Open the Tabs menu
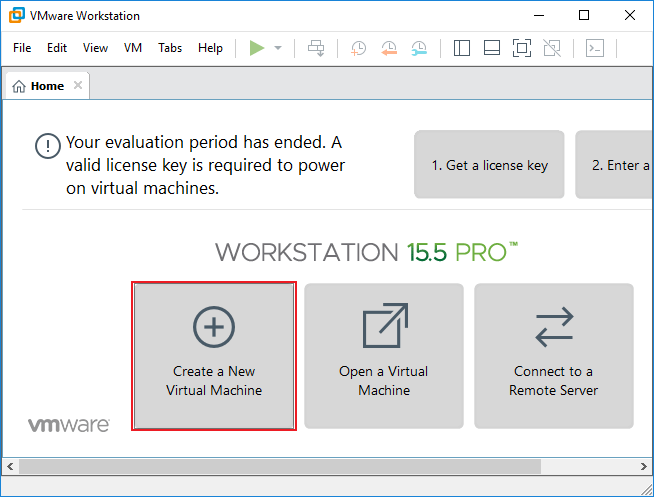654x497 pixels. 170,48
